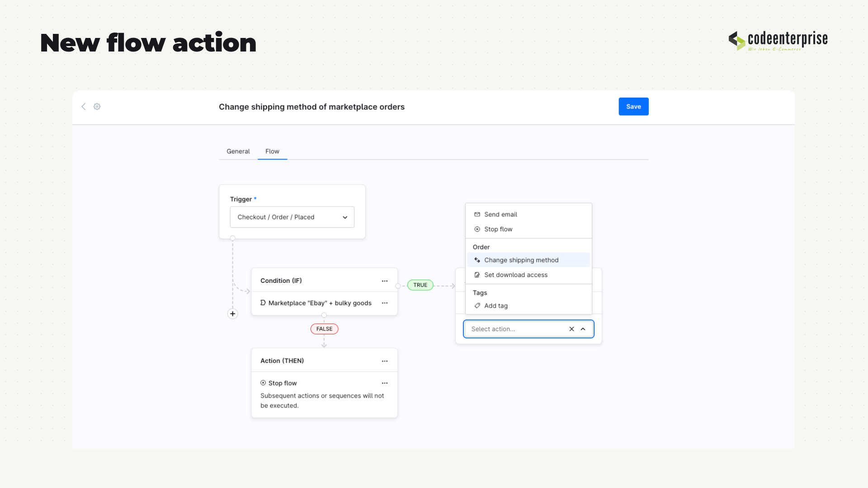Select Add tag action
Image resolution: width=868 pixels, height=488 pixels.
pyautogui.click(x=528, y=306)
